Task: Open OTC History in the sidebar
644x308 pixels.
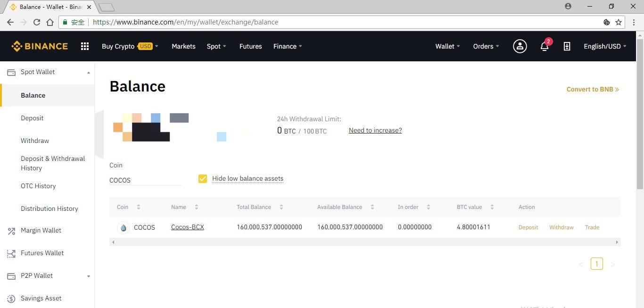Action: [38, 186]
